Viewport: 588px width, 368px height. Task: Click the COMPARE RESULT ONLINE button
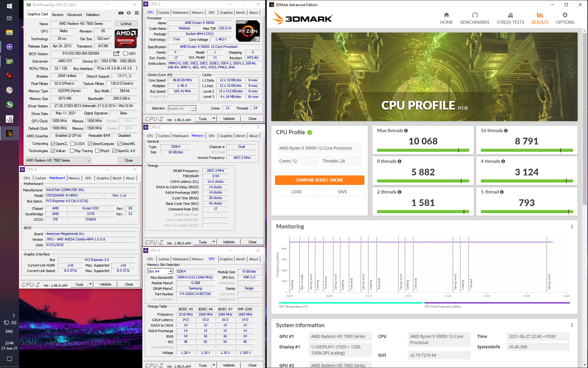(319, 180)
